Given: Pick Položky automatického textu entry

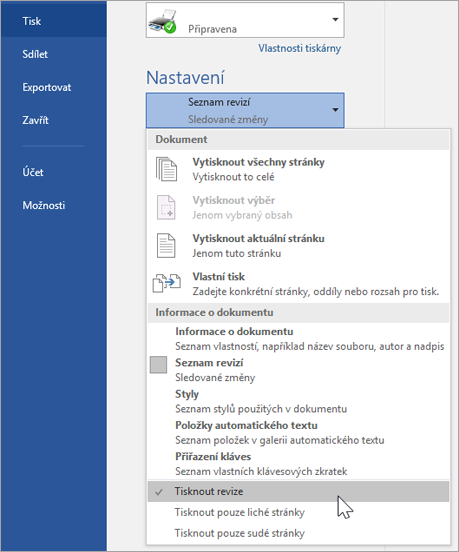Looking at the screenshot, I should pos(298,433).
